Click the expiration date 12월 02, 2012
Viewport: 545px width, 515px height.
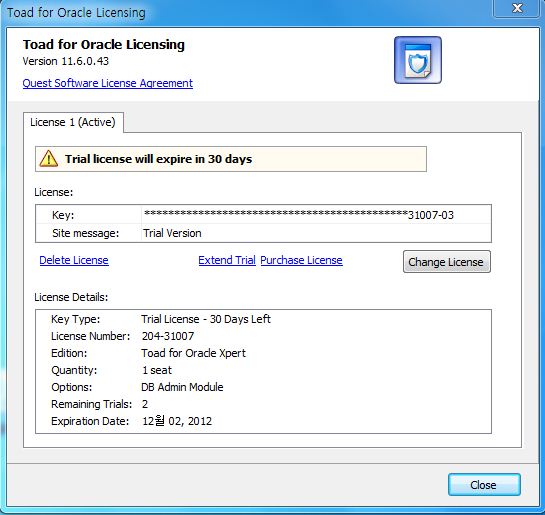[177, 421]
